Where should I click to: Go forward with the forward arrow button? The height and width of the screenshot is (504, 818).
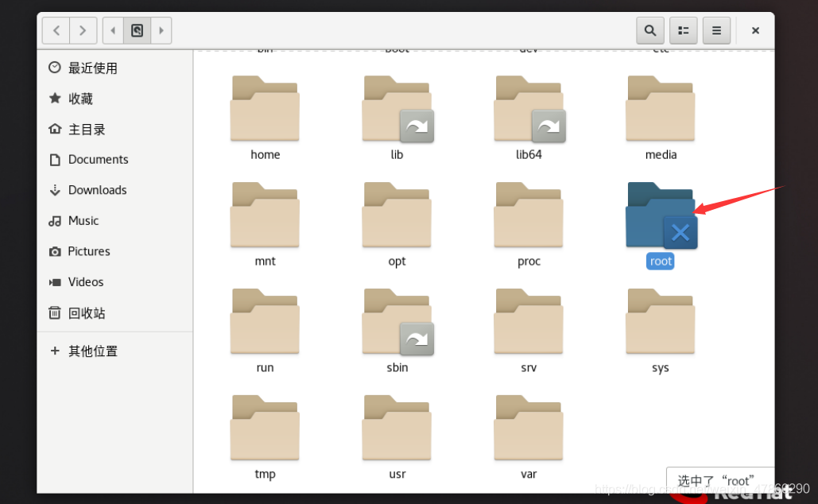coord(83,31)
